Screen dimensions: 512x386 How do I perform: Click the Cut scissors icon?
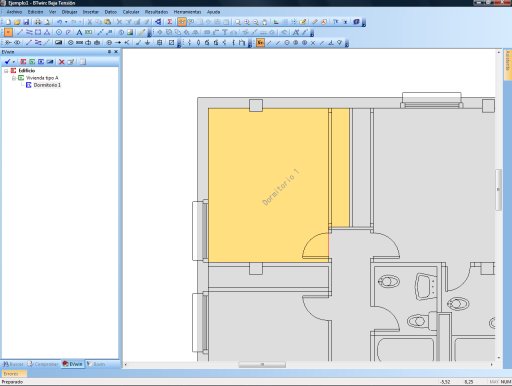pos(89,22)
